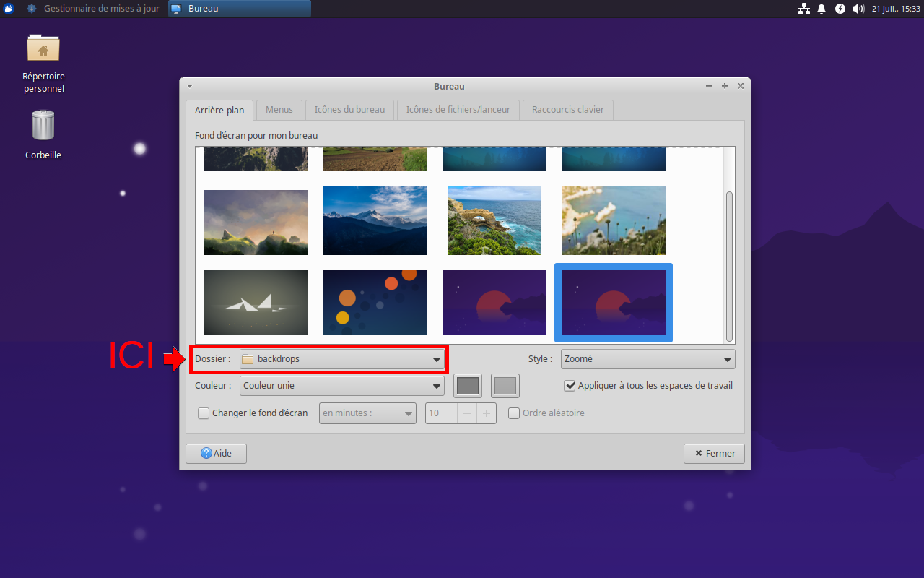Click the network connection tray icon
This screenshot has height=578, width=924.
(x=804, y=9)
